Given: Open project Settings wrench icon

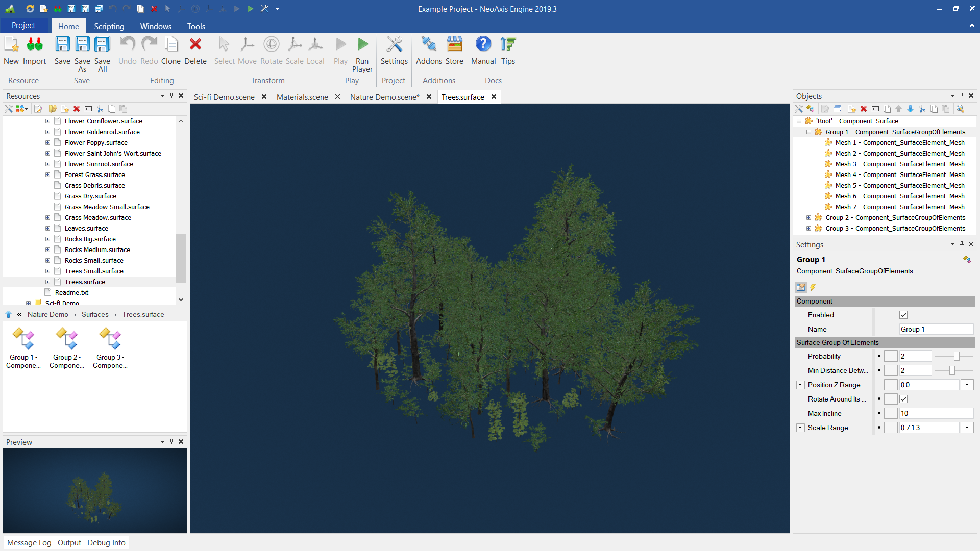Looking at the screenshot, I should pyautogui.click(x=394, y=45).
